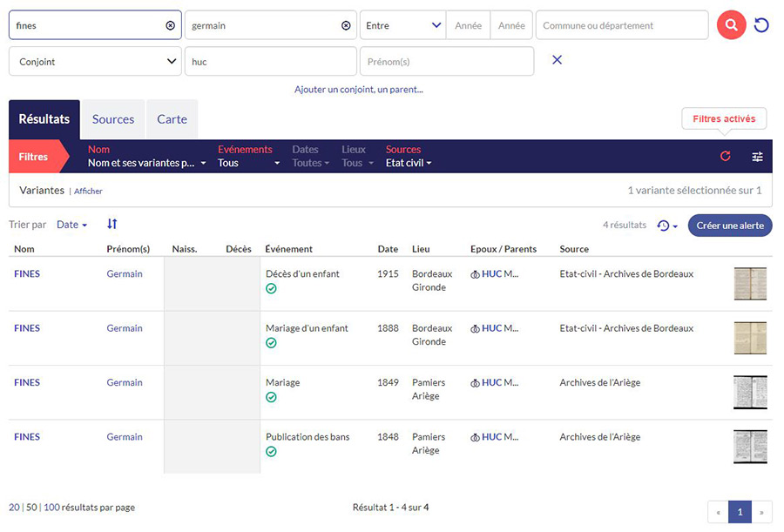Open search history clock dropdown

click(667, 226)
